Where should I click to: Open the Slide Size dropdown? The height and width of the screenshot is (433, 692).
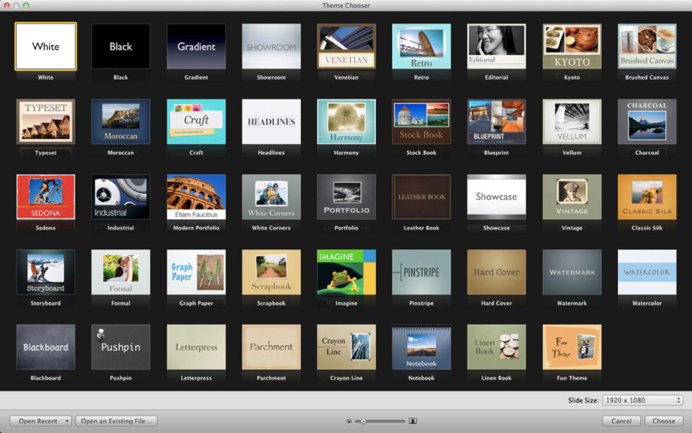(643, 400)
